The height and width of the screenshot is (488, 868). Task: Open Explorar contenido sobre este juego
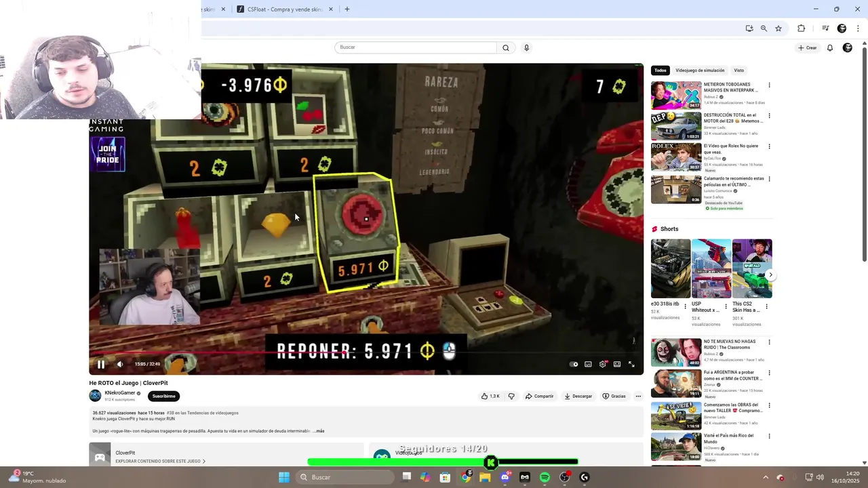point(160,461)
